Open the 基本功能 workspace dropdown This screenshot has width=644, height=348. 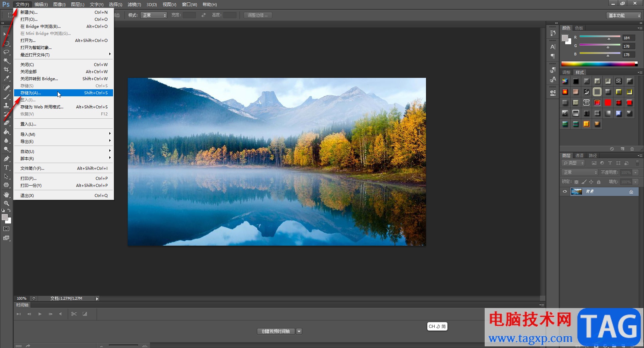[623, 15]
